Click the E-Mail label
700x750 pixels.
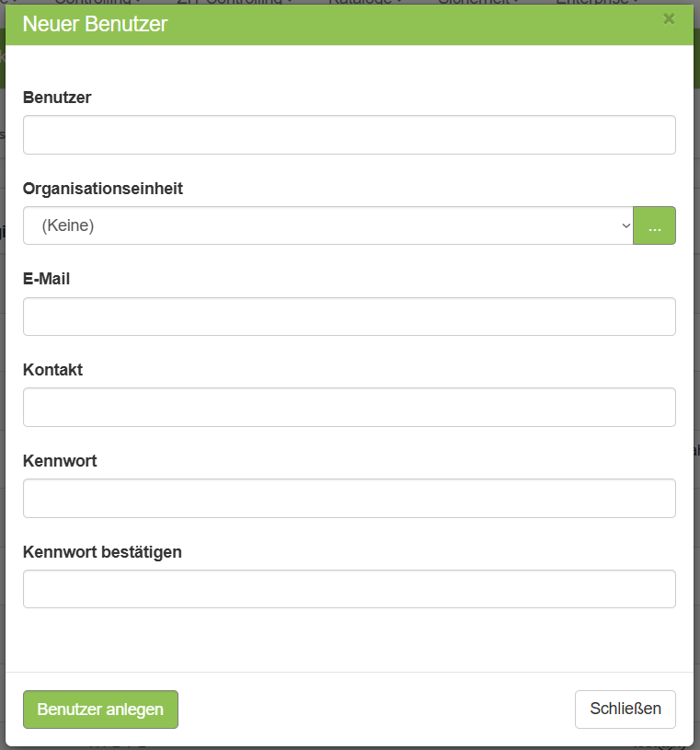(47, 279)
